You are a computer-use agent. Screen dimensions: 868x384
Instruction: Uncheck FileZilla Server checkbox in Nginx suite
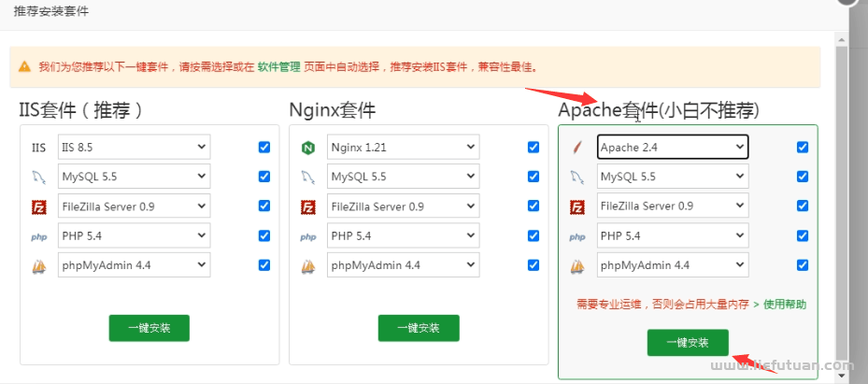(x=534, y=206)
